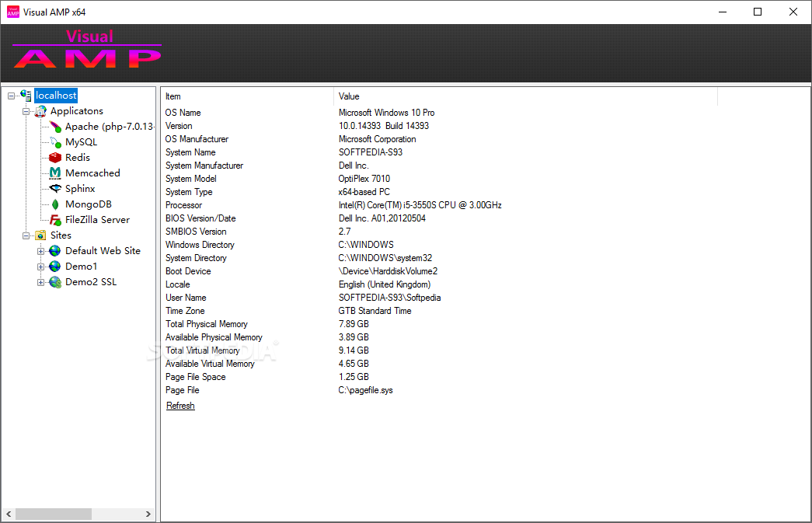Image resolution: width=812 pixels, height=523 pixels.
Task: Click the BIOS Version/Date row label
Action: pyautogui.click(x=200, y=218)
